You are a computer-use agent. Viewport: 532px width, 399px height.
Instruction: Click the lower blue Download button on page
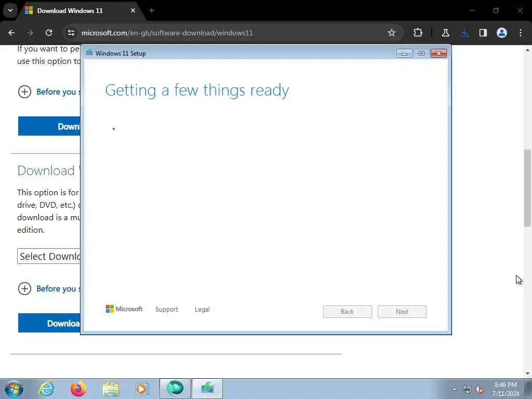click(x=49, y=323)
